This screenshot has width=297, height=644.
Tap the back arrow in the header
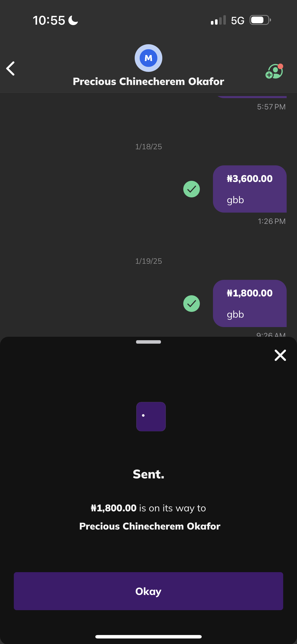point(11,68)
